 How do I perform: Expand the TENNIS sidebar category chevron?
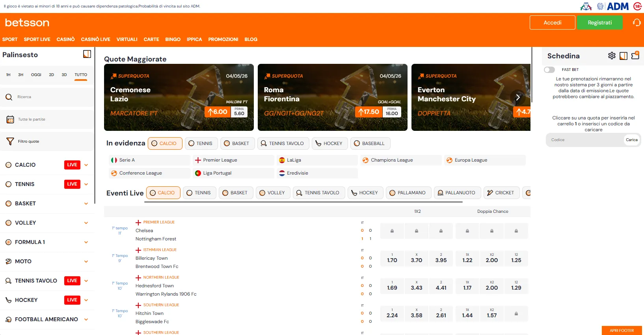(86, 184)
